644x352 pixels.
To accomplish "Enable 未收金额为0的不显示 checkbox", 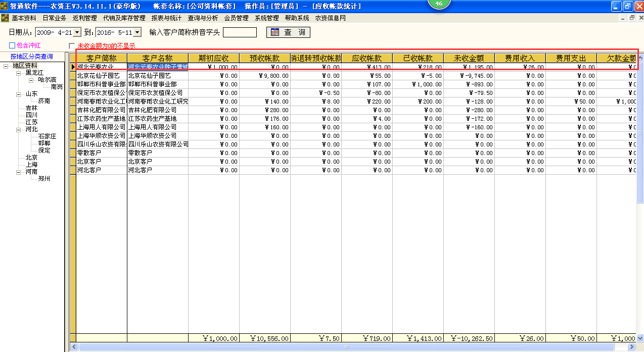I will point(72,46).
